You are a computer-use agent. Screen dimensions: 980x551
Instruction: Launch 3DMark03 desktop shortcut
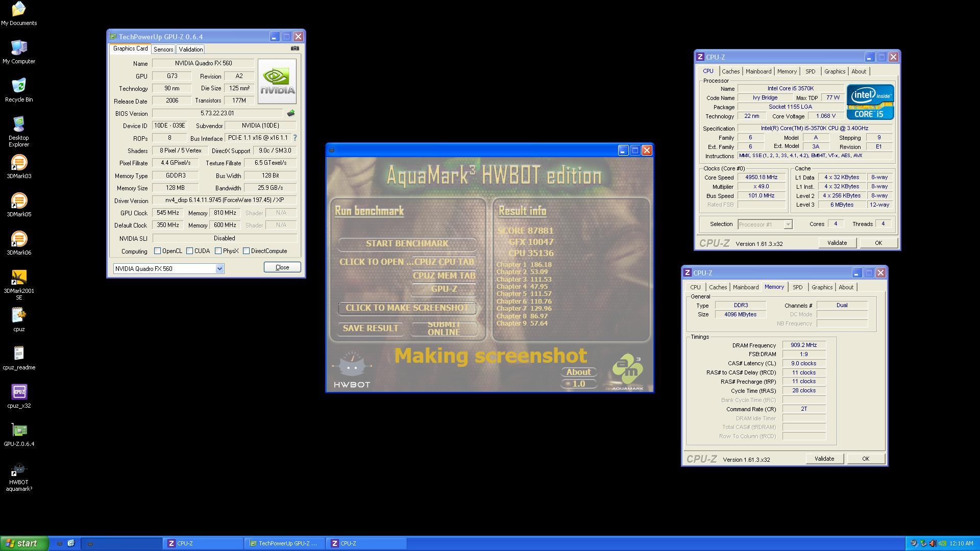19,166
